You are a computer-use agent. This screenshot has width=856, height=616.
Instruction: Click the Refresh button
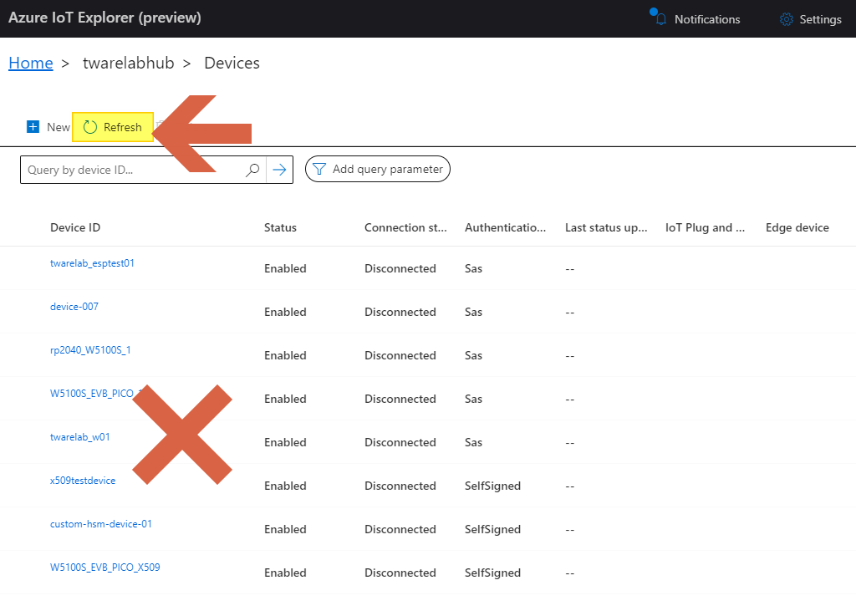(x=113, y=127)
